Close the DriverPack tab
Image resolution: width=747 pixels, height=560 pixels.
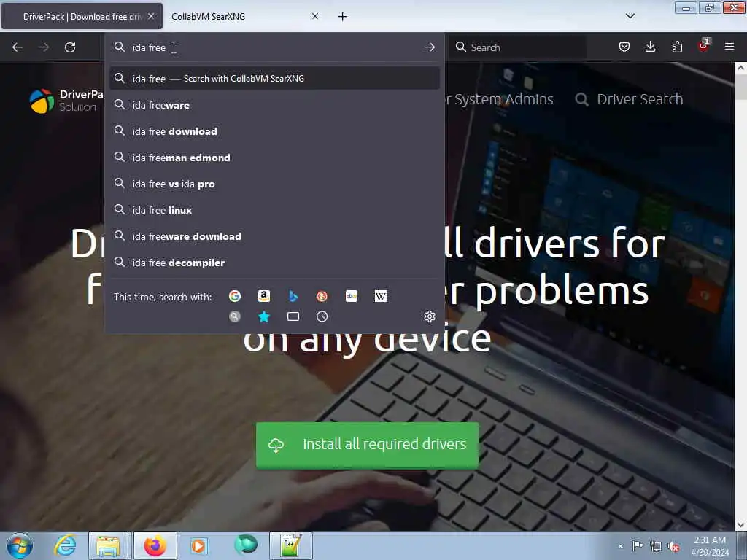pyautogui.click(x=151, y=16)
